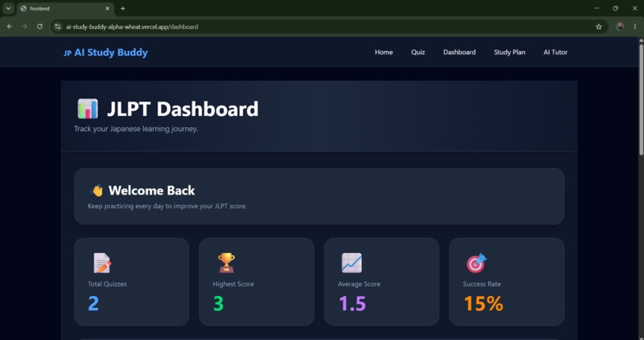The height and width of the screenshot is (340, 644).
Task: Reload the page with the refresh icon
Action: coord(39,26)
